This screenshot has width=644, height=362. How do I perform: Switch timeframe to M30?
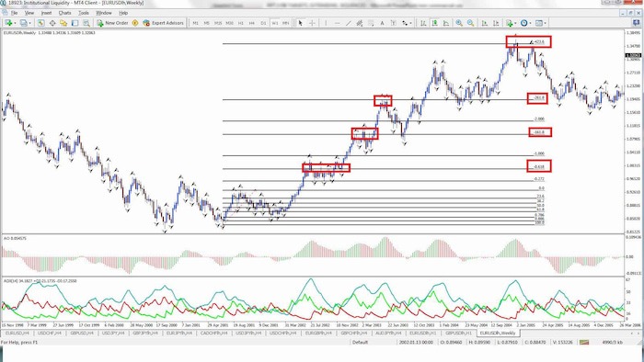pos(229,23)
